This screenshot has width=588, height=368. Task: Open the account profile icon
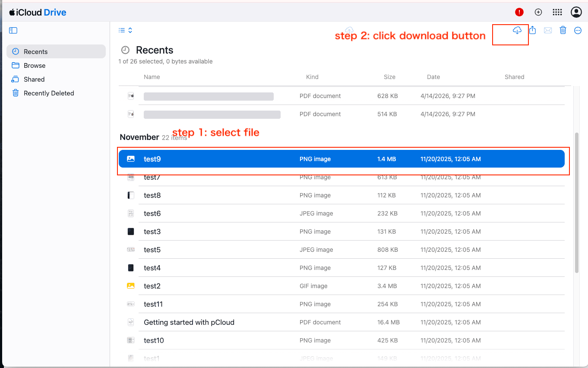coord(576,12)
